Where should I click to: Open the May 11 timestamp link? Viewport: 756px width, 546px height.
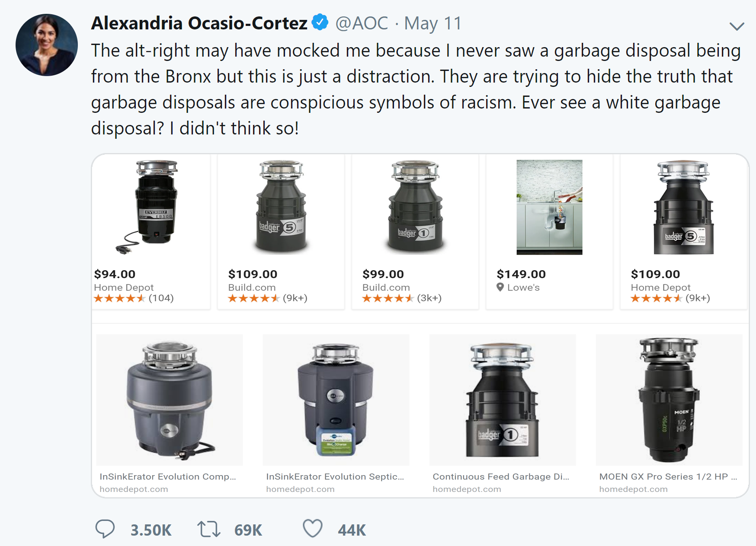pos(433,23)
